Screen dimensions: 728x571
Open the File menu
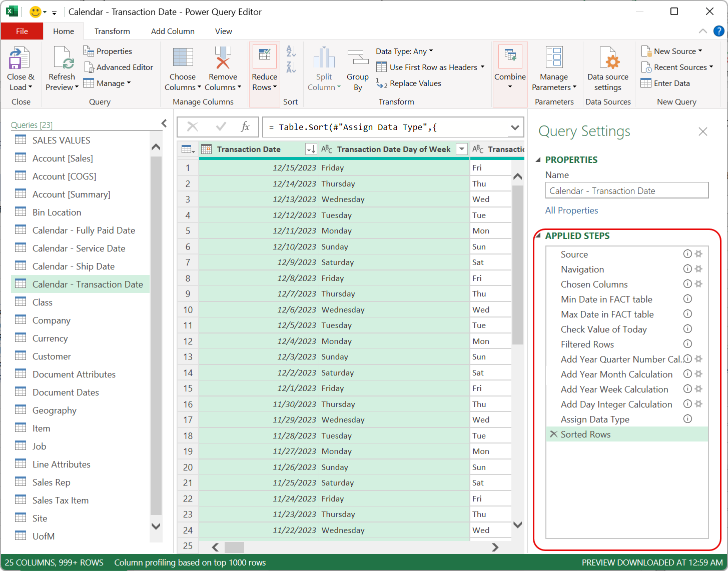(22, 30)
